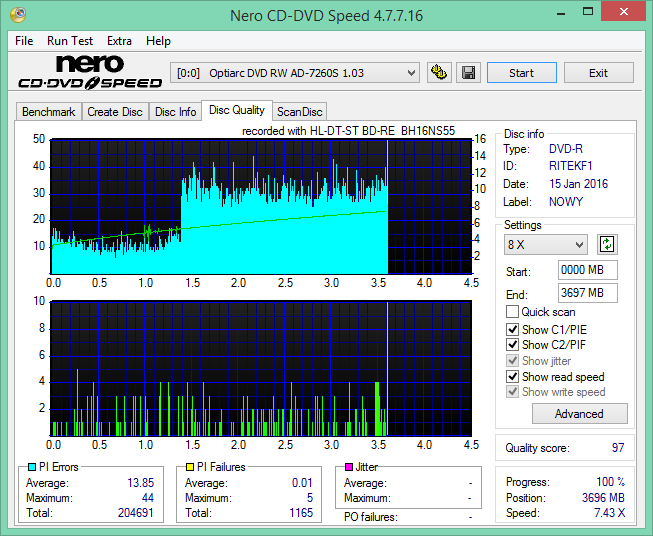Uncheck Show C1/PIE
This screenshot has width=653, height=536.
[512, 329]
